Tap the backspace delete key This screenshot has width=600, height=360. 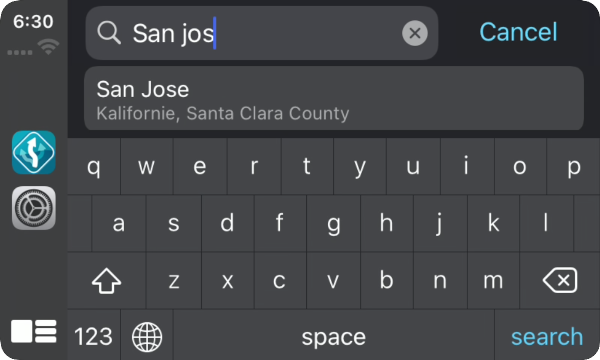click(560, 280)
